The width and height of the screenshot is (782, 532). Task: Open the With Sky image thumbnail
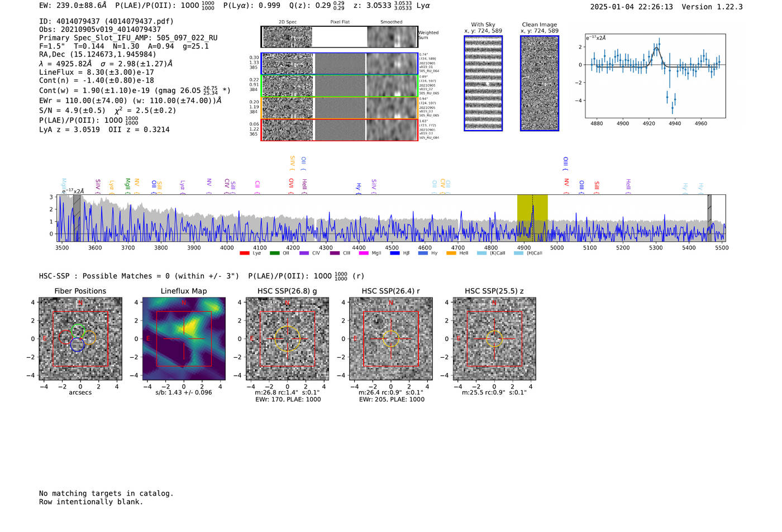[483, 83]
